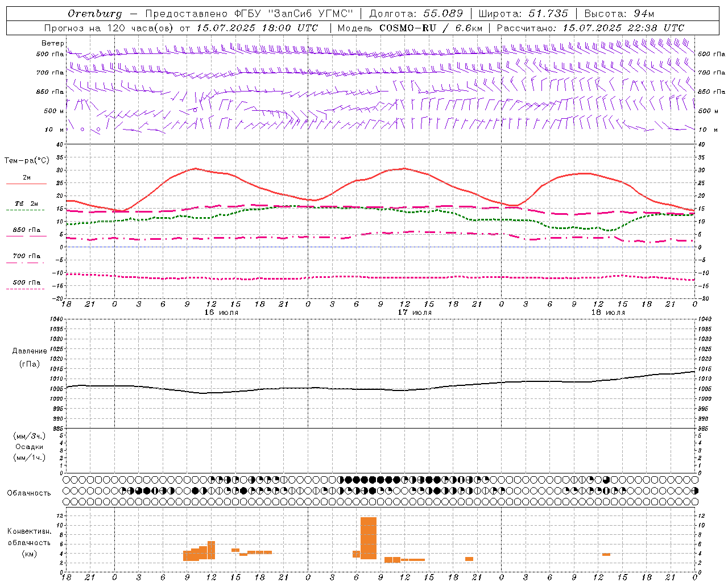
Task: Click the solid line sample under '2м' legend
Action: [26, 184]
